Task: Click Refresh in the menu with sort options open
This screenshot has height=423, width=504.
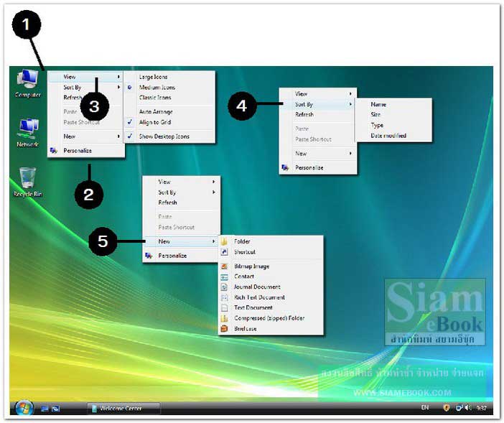Action: coord(317,114)
